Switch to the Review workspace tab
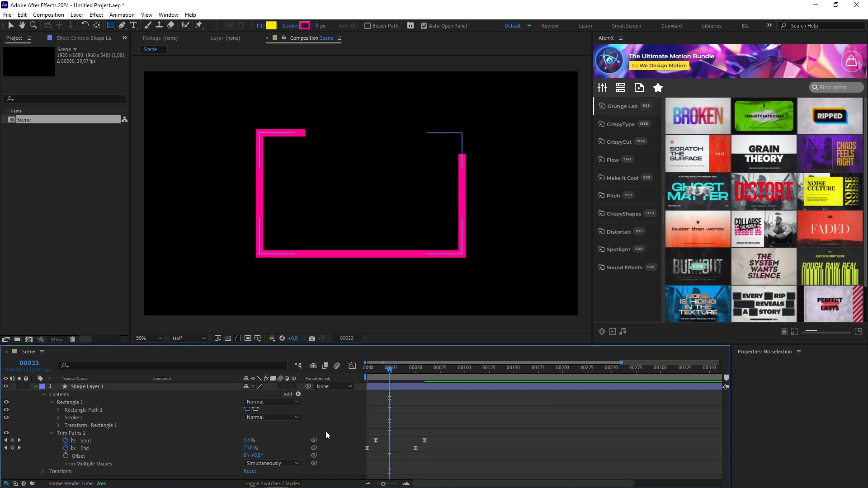 (x=550, y=26)
